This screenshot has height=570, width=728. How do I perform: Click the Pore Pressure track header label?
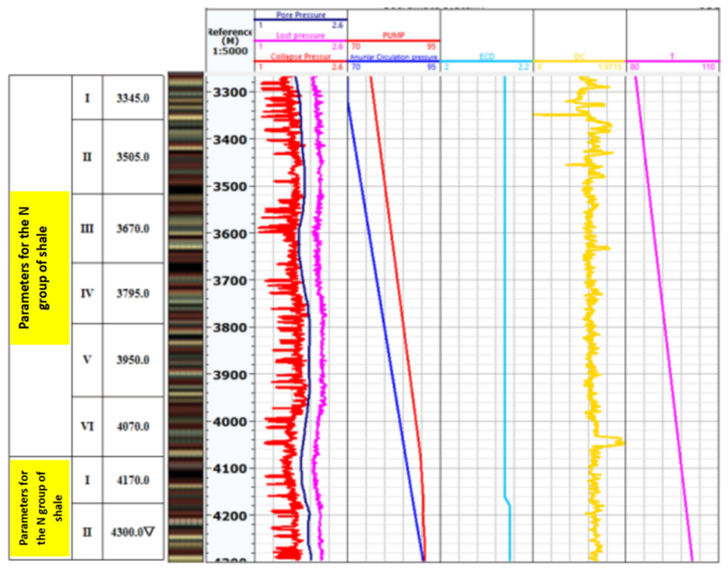coord(301,15)
